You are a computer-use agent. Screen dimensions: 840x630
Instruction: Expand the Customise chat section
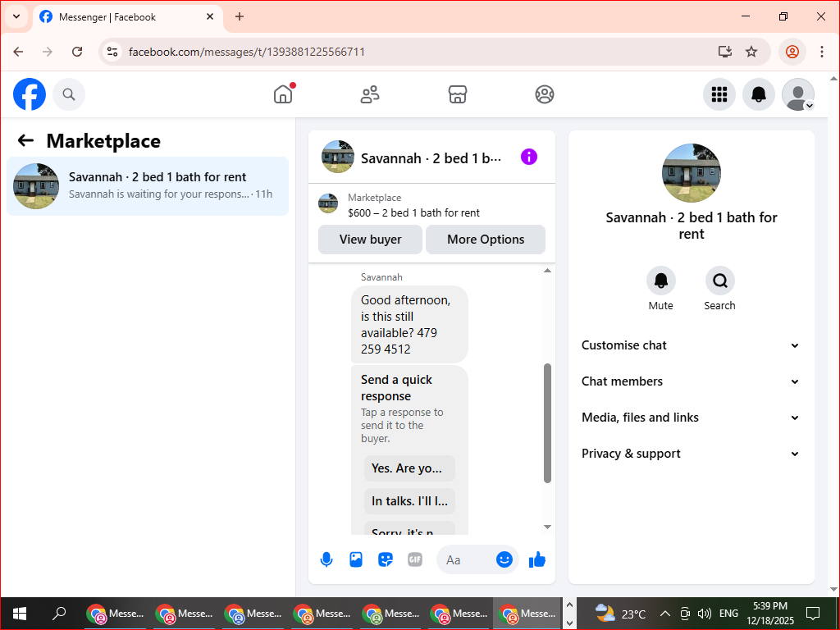coord(691,345)
